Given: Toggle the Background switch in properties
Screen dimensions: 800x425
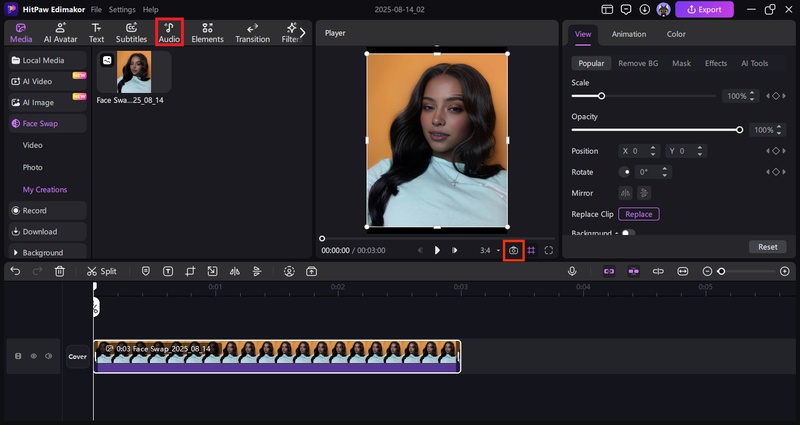Looking at the screenshot, I should [628, 233].
